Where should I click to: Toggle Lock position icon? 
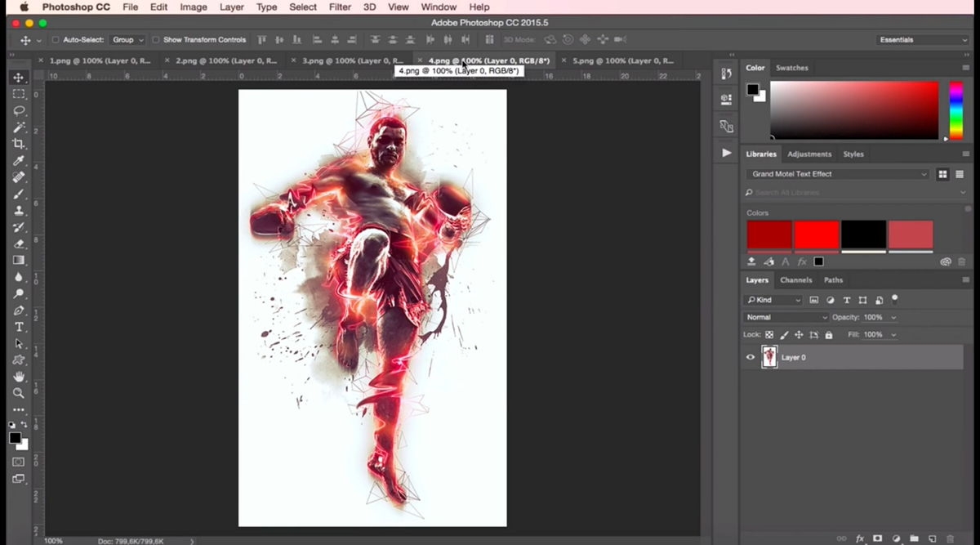tap(800, 335)
